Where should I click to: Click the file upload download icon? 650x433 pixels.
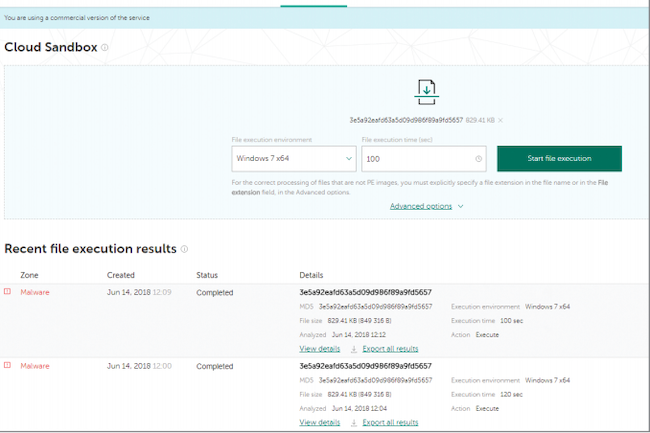click(x=427, y=92)
